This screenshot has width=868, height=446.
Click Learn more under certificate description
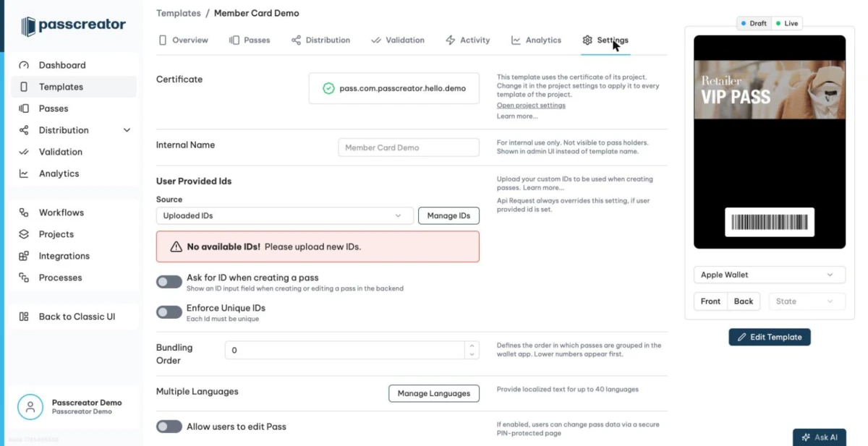pyautogui.click(x=517, y=116)
